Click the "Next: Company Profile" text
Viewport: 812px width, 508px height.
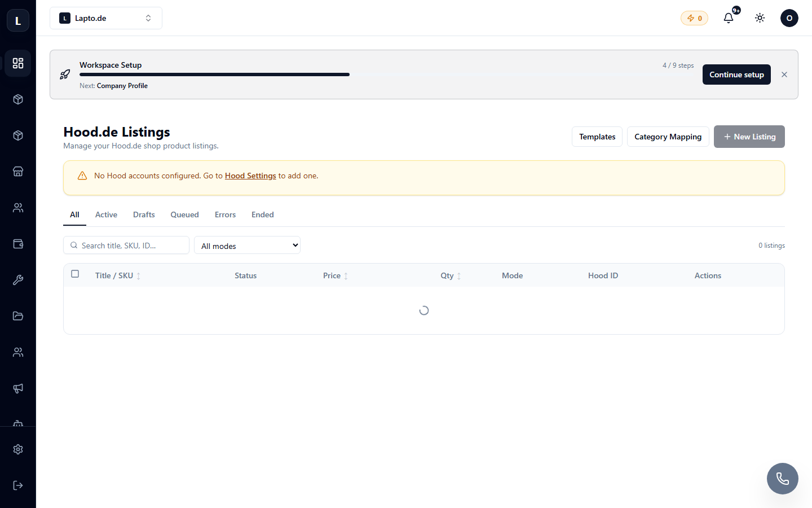(113, 86)
